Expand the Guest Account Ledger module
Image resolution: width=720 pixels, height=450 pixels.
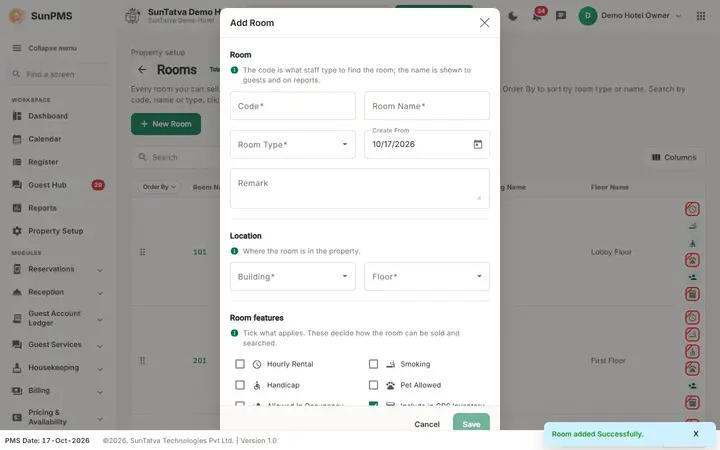pos(100,319)
